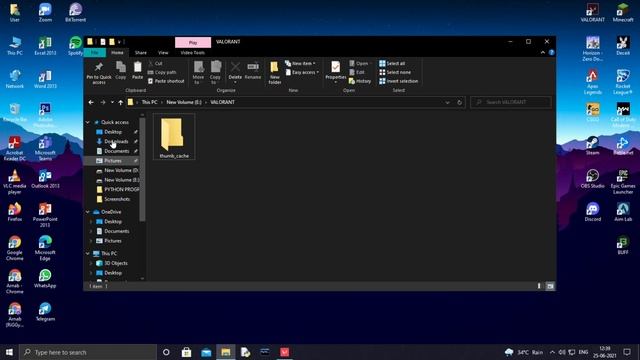Viewport: 640px width, 360px height.
Task: Switch to the View ribbon tab
Action: click(163, 53)
